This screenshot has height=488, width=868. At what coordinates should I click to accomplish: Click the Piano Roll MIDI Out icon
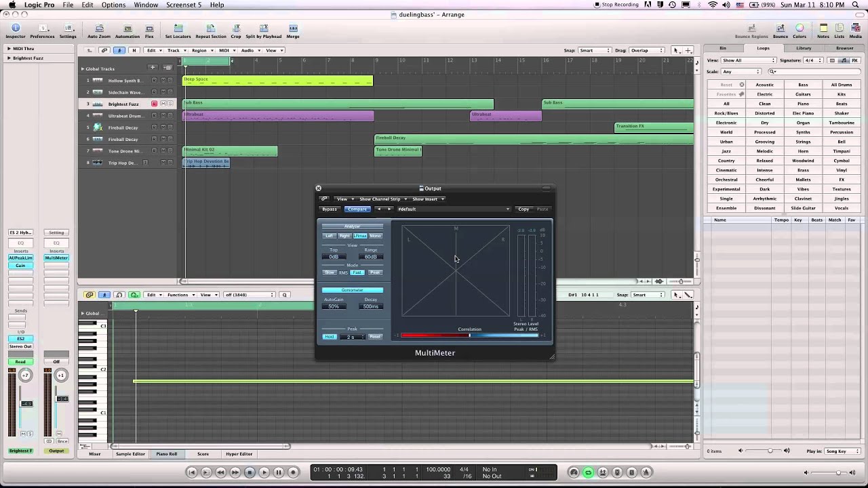pyautogui.click(x=134, y=295)
